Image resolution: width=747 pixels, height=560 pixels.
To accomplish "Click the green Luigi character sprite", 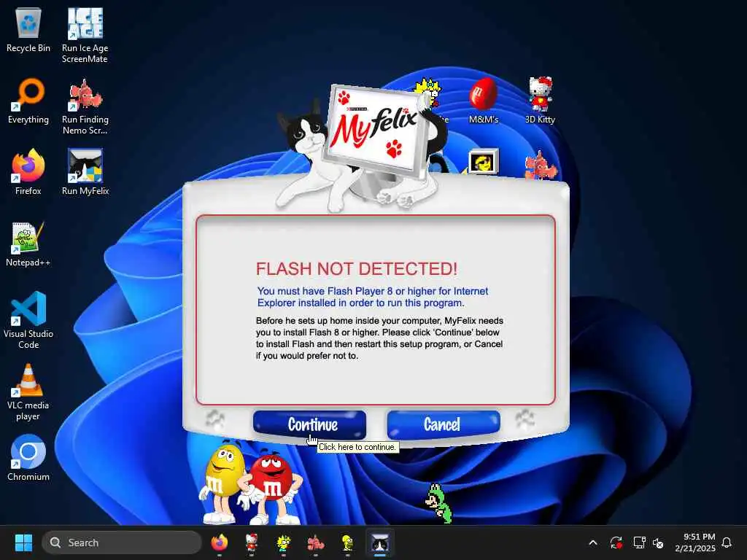I will click(x=438, y=503).
